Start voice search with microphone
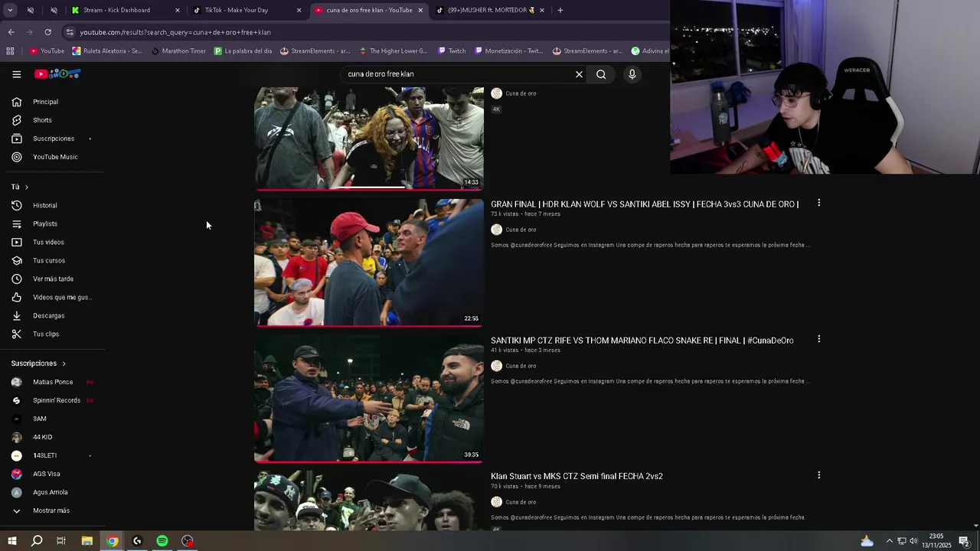 [632, 74]
